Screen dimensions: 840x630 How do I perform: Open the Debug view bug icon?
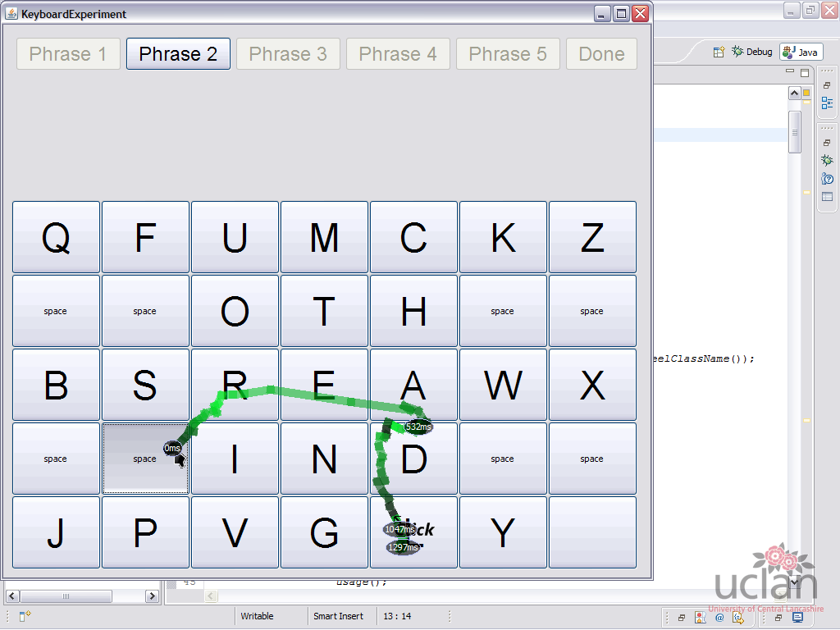(827, 160)
